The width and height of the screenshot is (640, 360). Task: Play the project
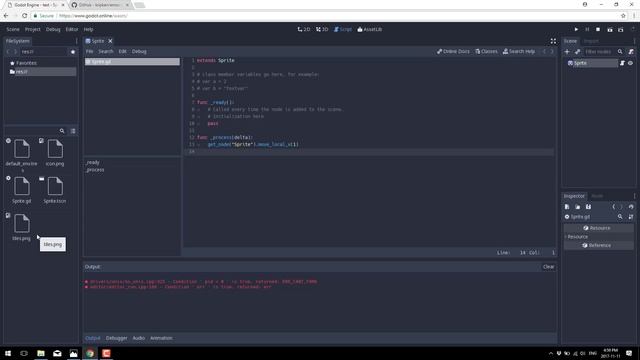576,29
